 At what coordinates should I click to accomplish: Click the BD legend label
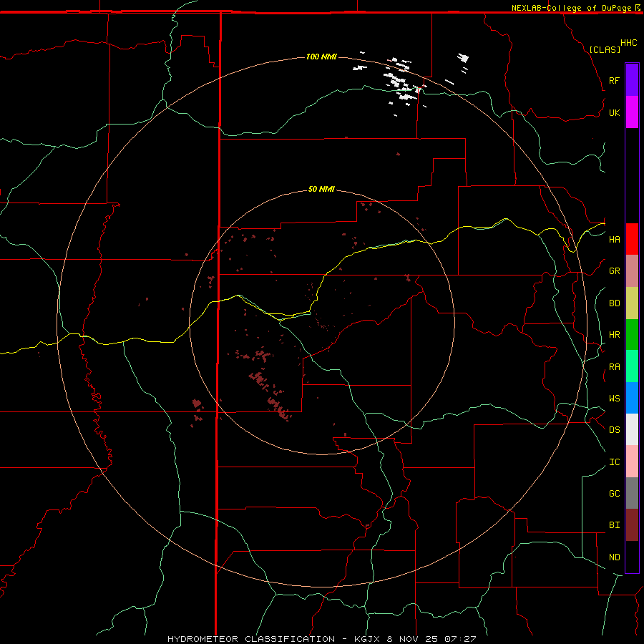(614, 303)
